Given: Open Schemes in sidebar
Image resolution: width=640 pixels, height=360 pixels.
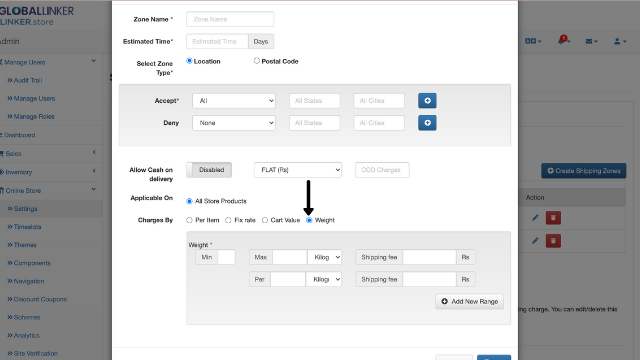Looking at the screenshot, I should [24, 317].
